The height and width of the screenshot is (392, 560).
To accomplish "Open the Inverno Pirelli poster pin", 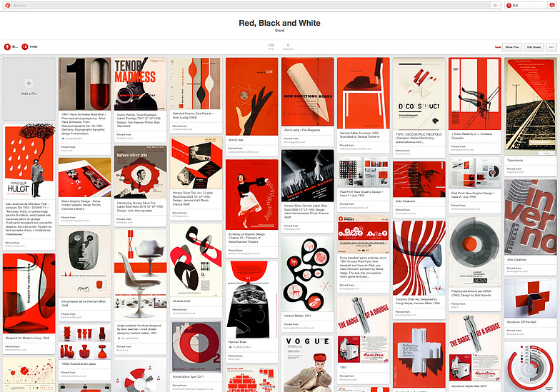I will click(530, 217).
